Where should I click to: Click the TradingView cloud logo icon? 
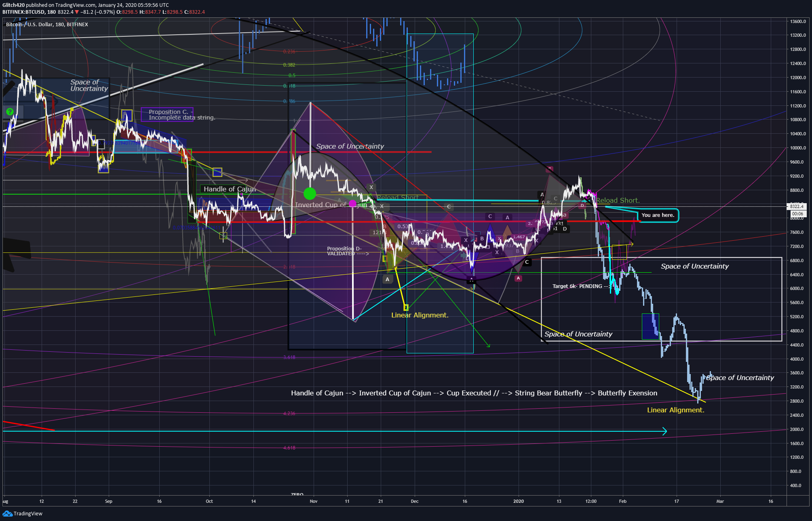(x=7, y=513)
